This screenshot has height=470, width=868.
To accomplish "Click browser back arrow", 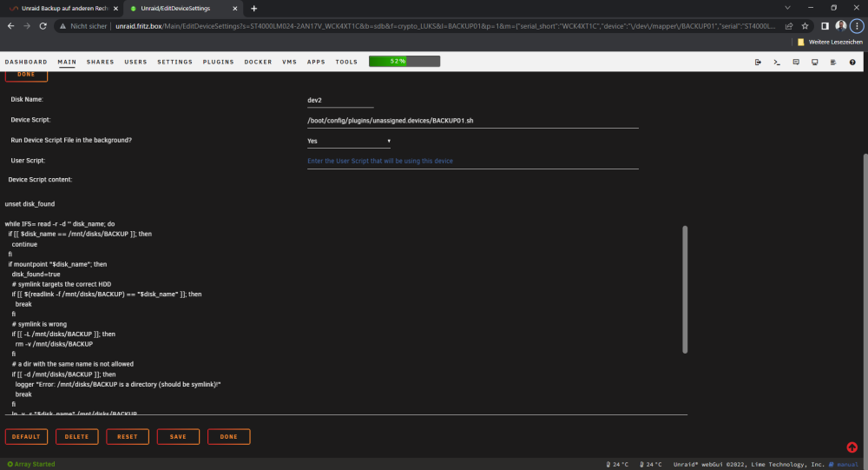I will [11, 26].
